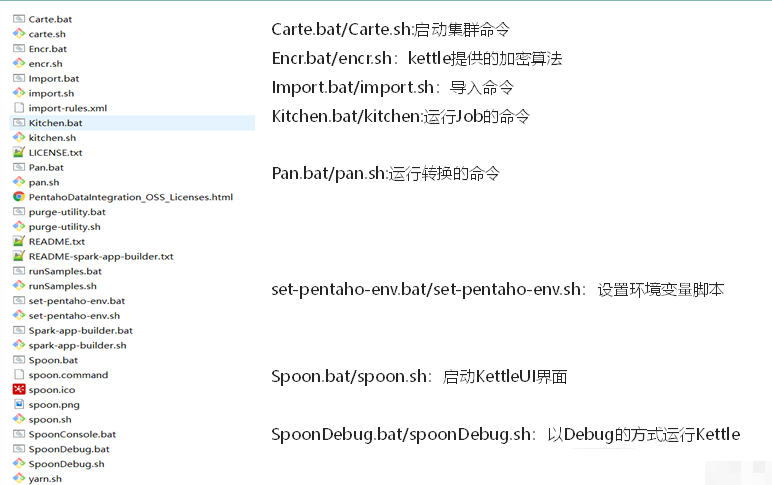
Task: Select the file name import.sh
Action: pos(51,93)
